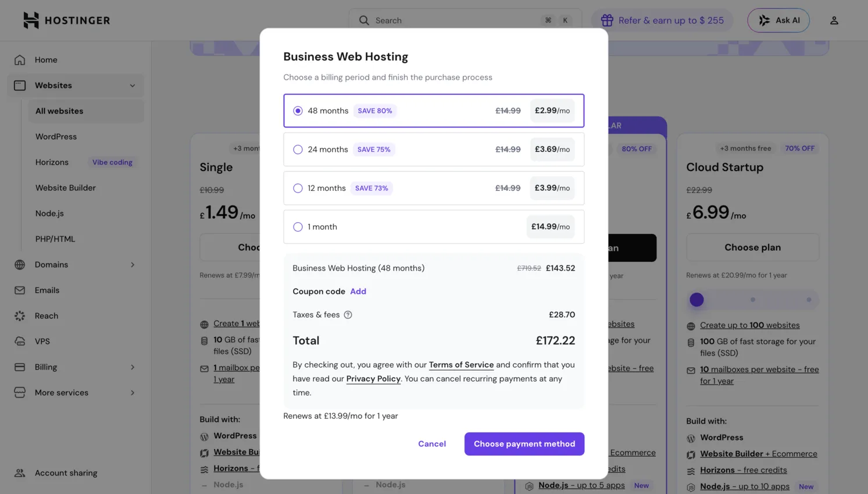Expand the More services menu
The image size is (868, 494).
tap(132, 392)
